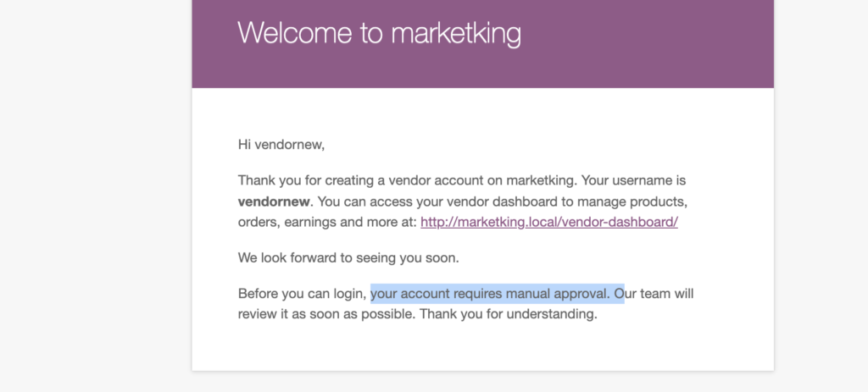Click the gray page background left of the email
868x392 pixels.
(95, 194)
